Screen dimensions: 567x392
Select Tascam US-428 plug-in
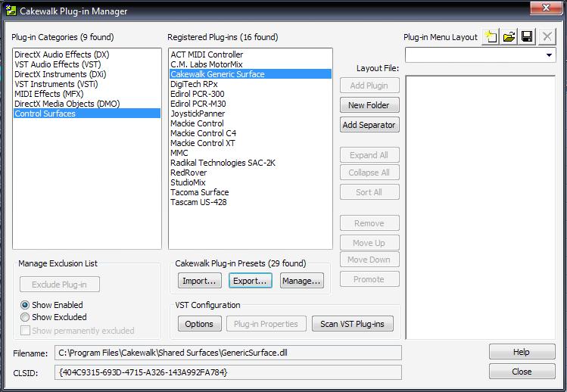tap(251, 202)
